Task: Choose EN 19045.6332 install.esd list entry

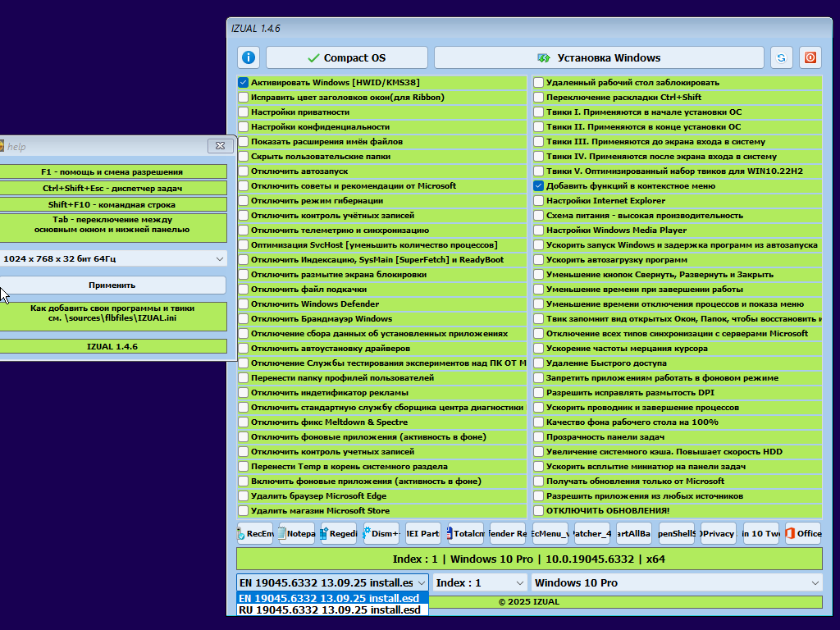Action: (x=330, y=599)
